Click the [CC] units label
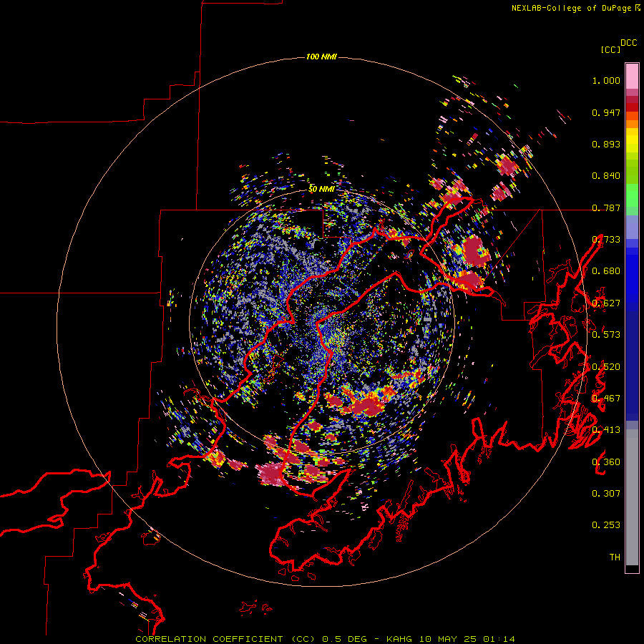Screen dimensions: 644x644 pos(610,49)
